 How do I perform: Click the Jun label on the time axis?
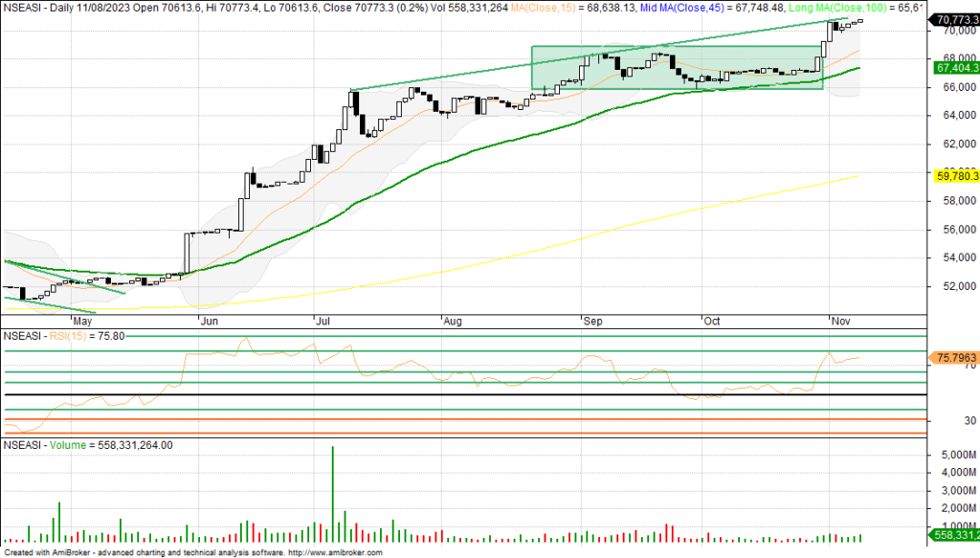205,323
